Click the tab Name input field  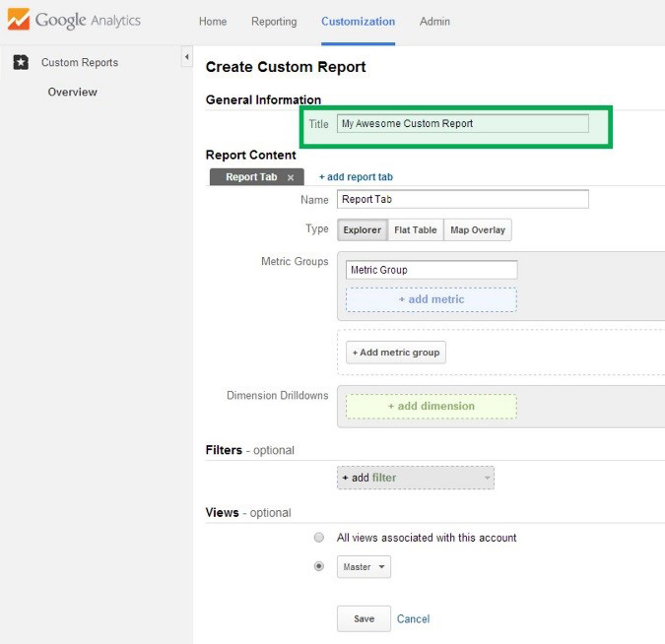click(463, 199)
